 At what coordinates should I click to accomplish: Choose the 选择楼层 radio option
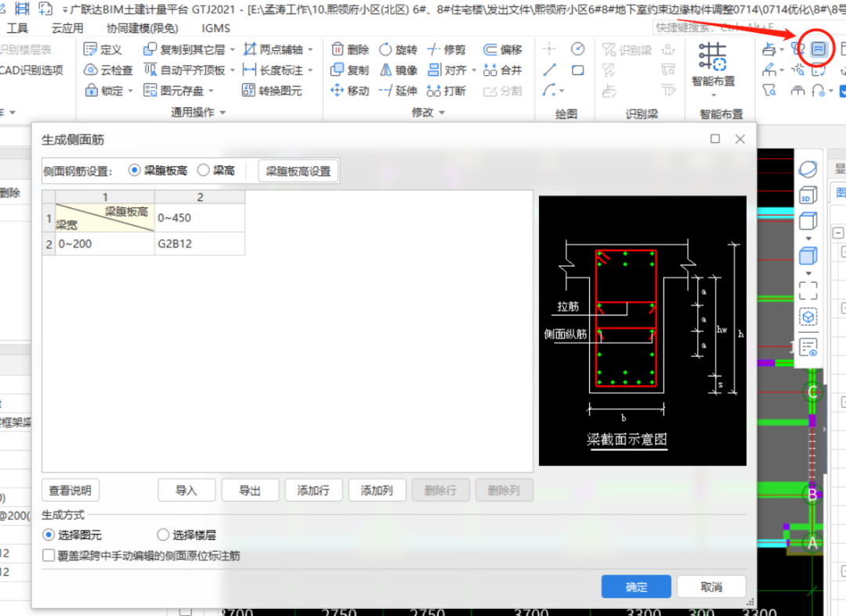pyautogui.click(x=163, y=535)
